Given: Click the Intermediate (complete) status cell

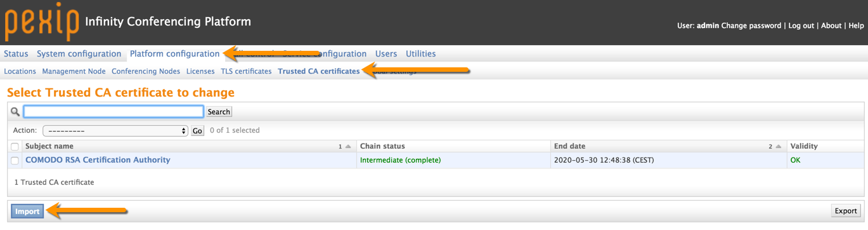Looking at the screenshot, I should [400, 160].
